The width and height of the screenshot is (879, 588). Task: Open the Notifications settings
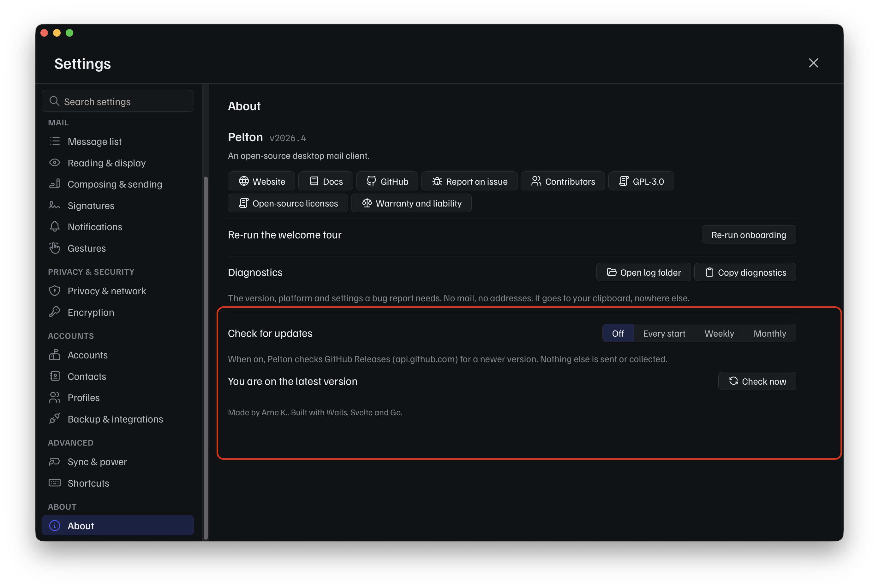(x=118, y=226)
